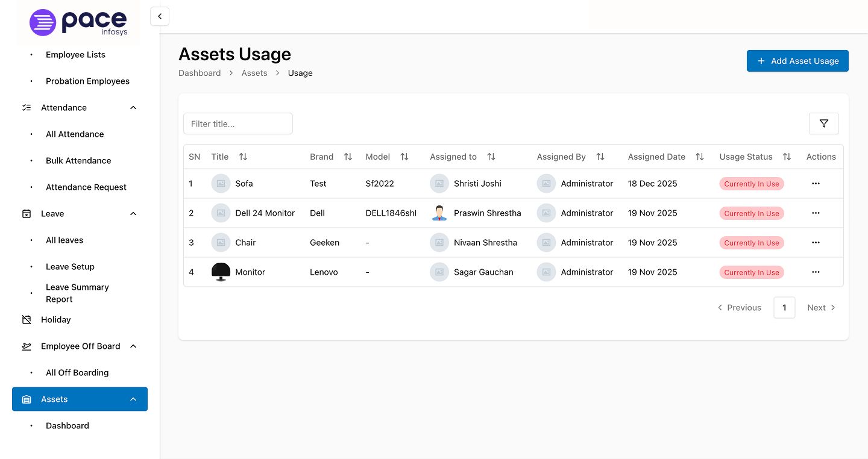Open Leave Setup page

point(70,267)
